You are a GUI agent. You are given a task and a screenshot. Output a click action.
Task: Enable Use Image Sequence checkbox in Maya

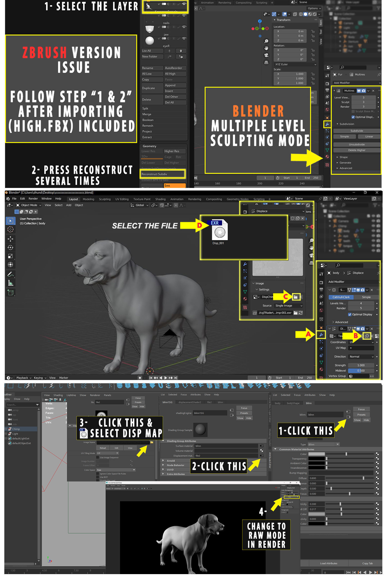pyautogui.click(x=98, y=457)
